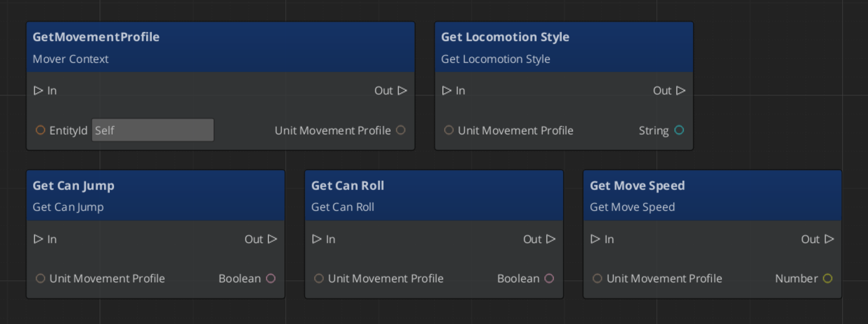The height and width of the screenshot is (324, 868).
Task: Click the Out execution pin on GetMovementProfile
Action: [402, 91]
